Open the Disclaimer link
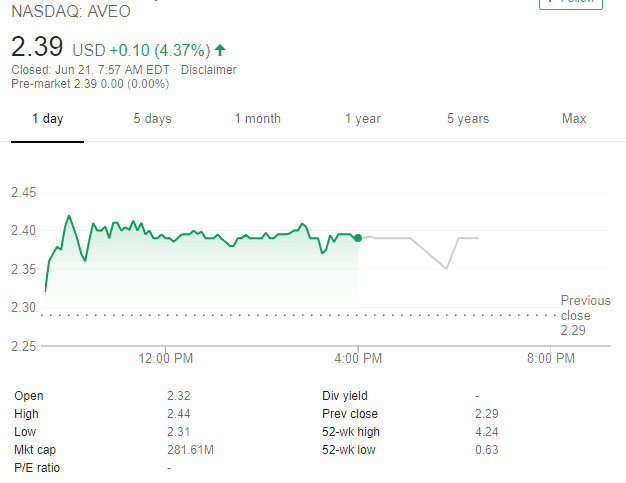This screenshot has width=626, height=483. [210, 70]
